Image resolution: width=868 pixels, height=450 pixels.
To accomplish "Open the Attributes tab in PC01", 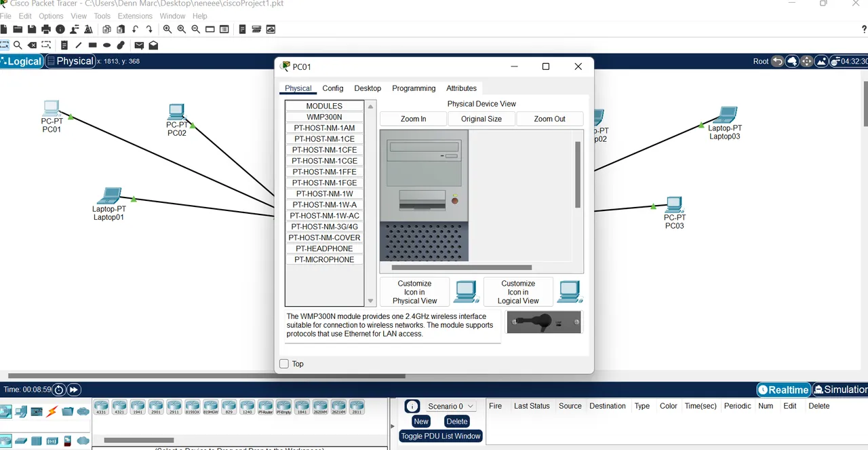I will click(x=461, y=88).
